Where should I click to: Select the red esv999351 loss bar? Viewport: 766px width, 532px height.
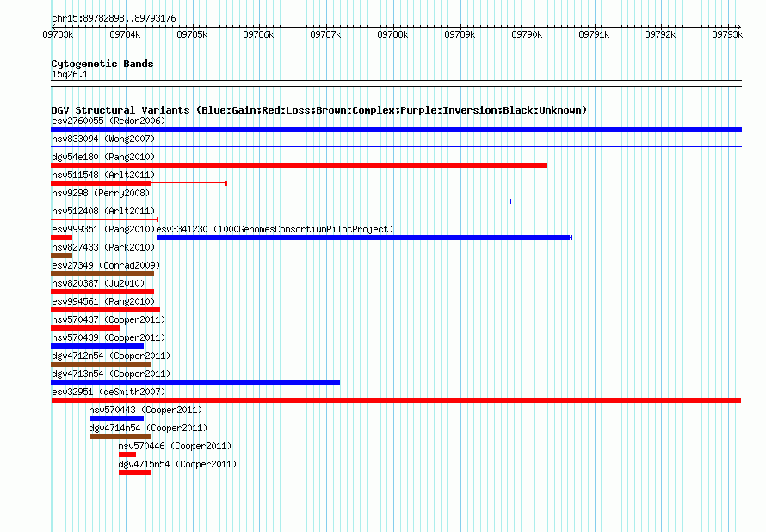[62, 238]
